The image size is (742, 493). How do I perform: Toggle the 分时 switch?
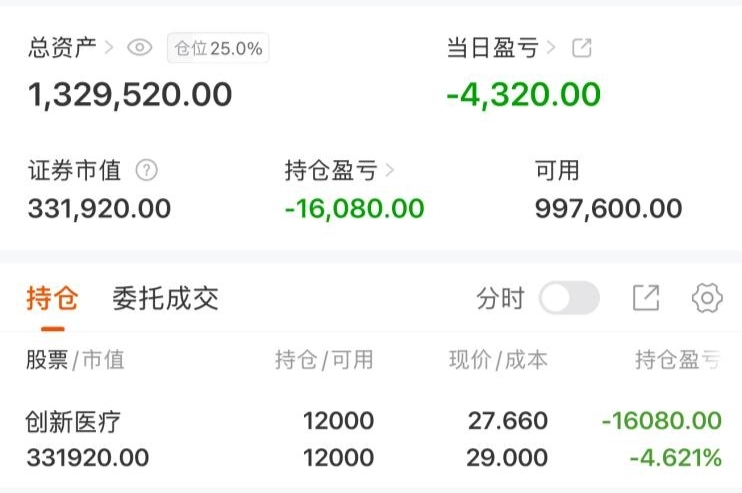click(x=569, y=298)
